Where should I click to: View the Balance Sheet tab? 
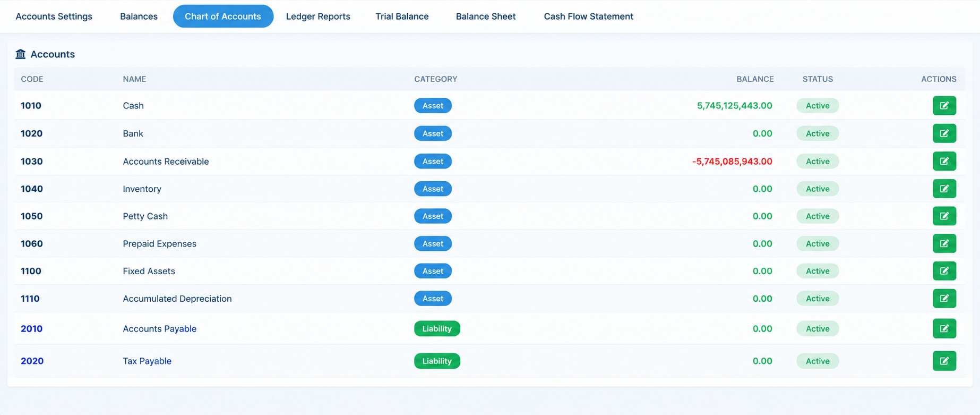[x=486, y=16]
